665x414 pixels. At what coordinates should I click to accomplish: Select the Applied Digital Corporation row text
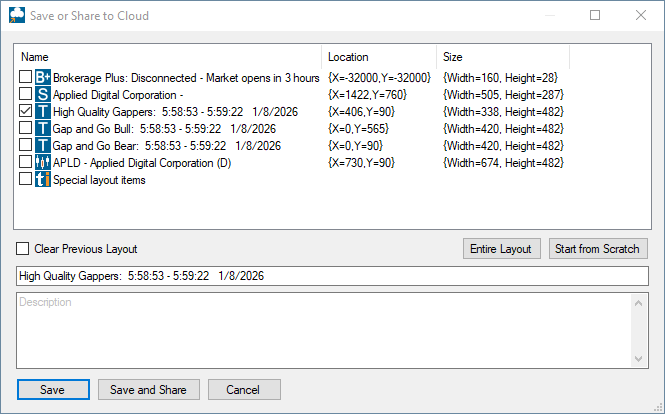(x=118, y=95)
